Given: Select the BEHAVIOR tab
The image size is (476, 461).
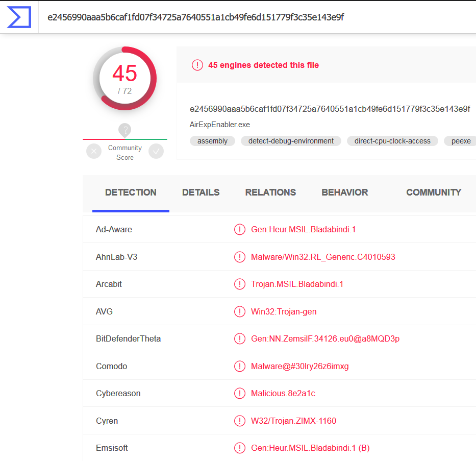Looking at the screenshot, I should coord(345,192).
